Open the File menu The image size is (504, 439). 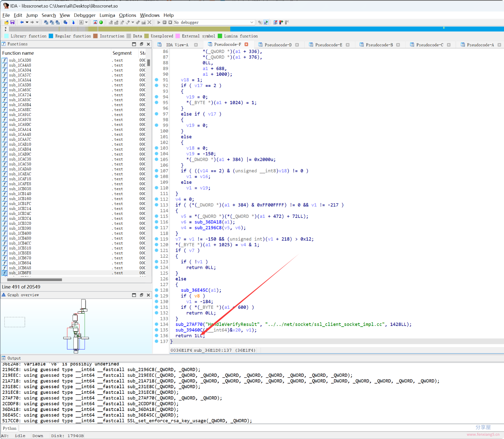(6, 15)
